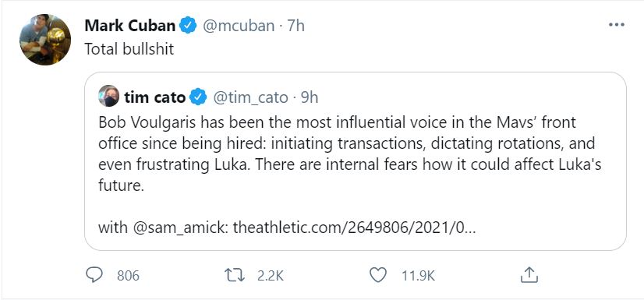Like the tweet with heart icon
644x300 pixels.
coord(378,275)
